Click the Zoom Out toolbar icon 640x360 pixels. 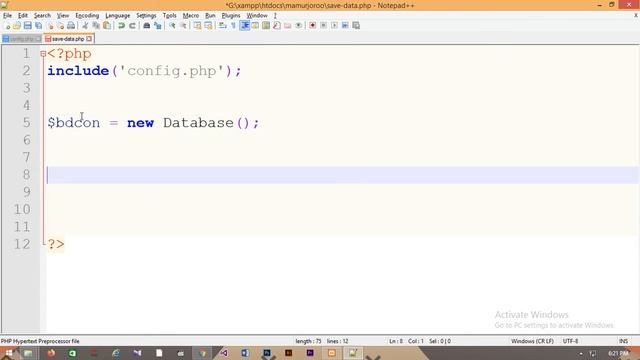point(183,26)
